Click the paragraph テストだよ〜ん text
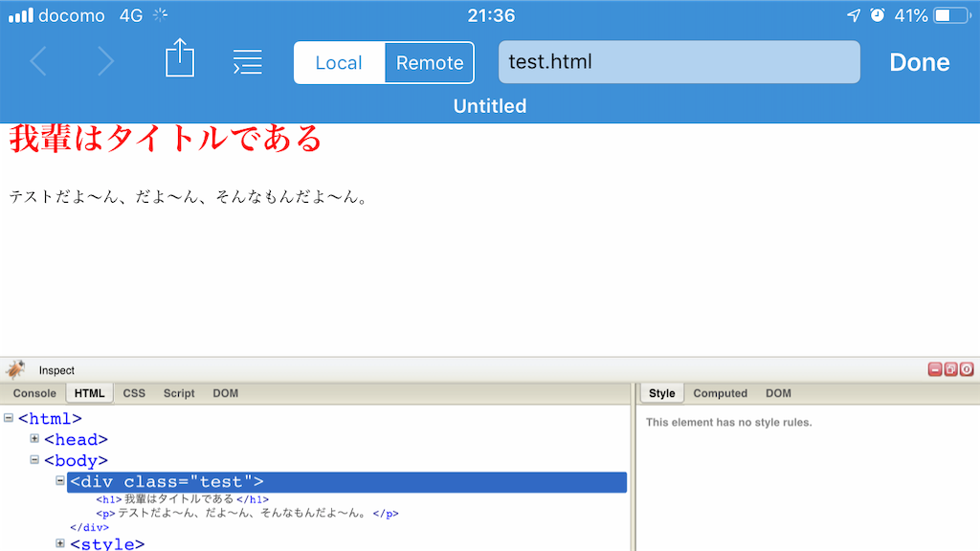 tap(189, 197)
